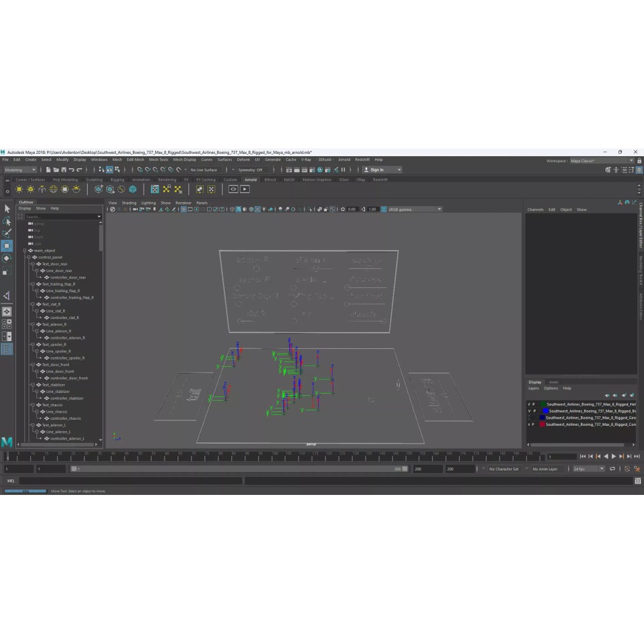Switch to the Rigging shelf tab

(x=117, y=180)
